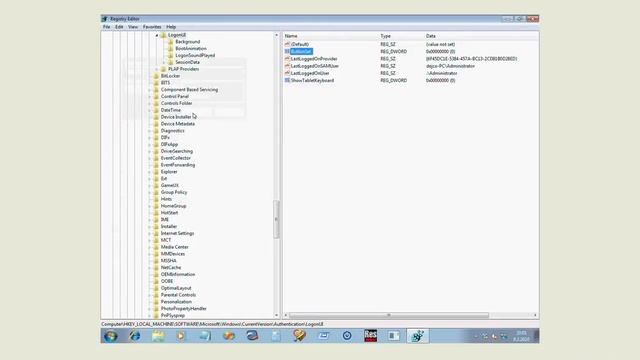Select the LogonSoundPlayed key

coord(195,56)
